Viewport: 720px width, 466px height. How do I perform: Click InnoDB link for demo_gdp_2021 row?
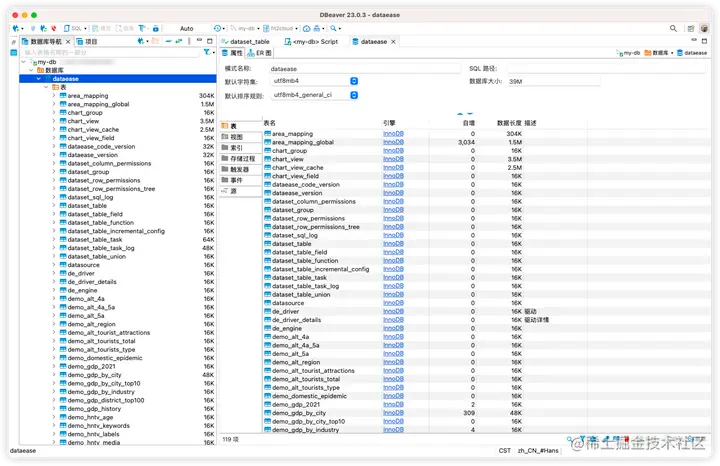coord(393,404)
